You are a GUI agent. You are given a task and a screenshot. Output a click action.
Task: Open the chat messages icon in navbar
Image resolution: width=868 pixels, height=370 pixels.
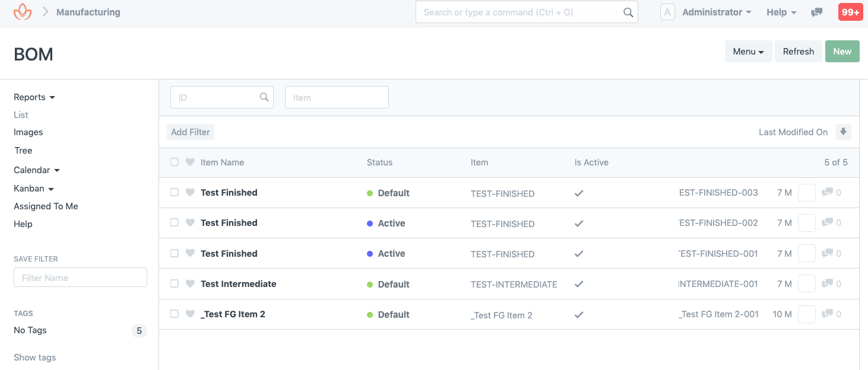[817, 12]
